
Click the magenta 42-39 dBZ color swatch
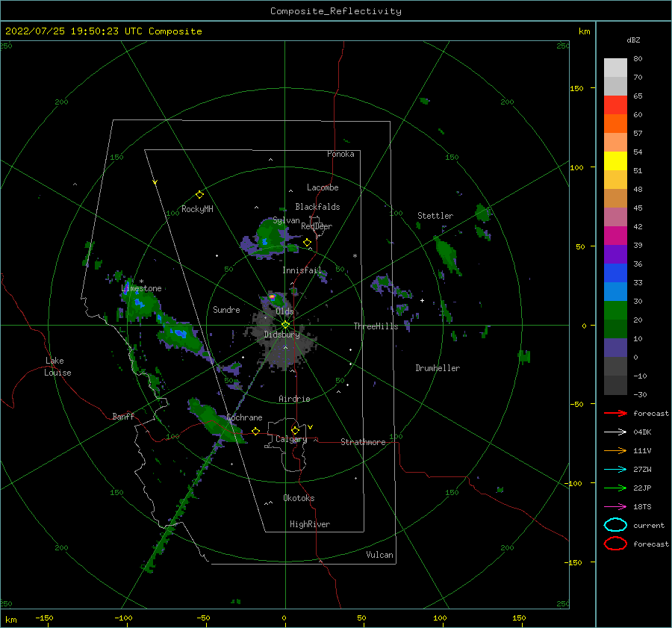click(x=615, y=236)
